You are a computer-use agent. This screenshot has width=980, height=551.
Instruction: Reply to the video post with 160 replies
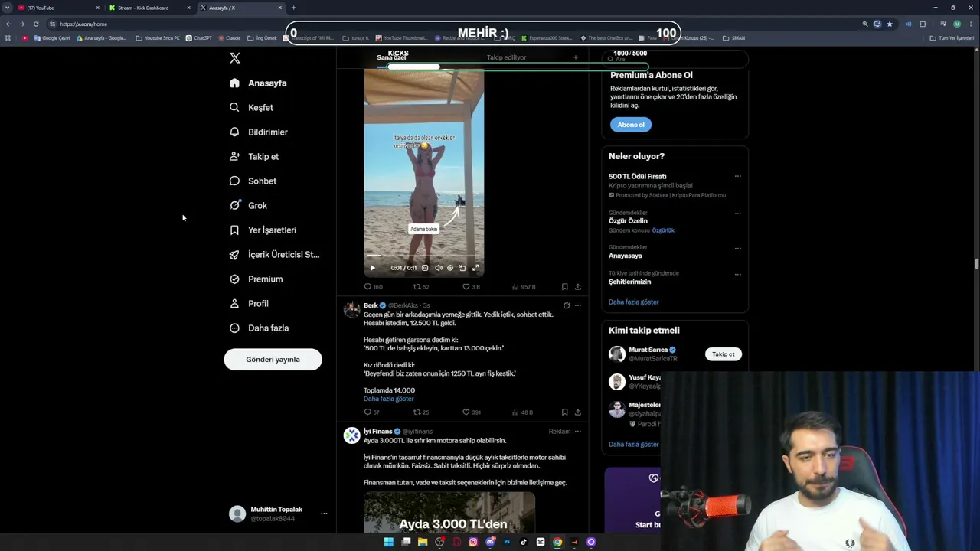point(373,287)
